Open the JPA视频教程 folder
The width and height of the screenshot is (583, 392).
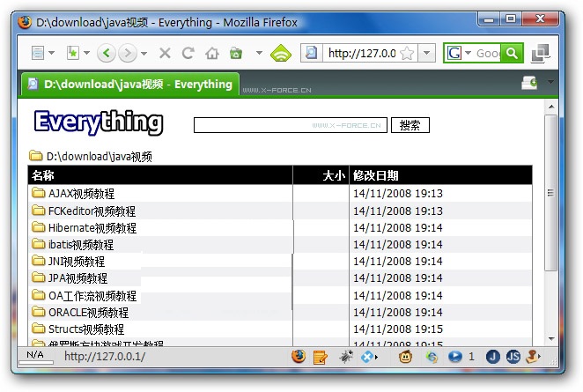(77, 277)
